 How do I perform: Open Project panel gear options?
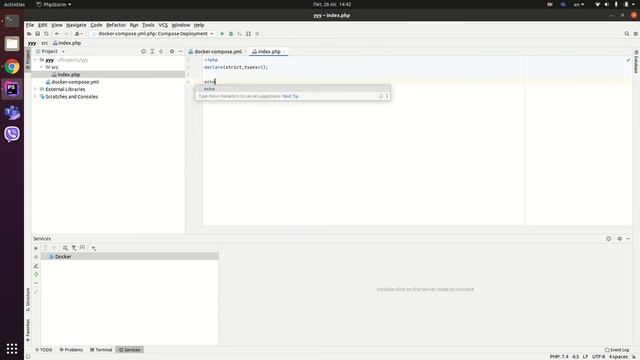172,51
